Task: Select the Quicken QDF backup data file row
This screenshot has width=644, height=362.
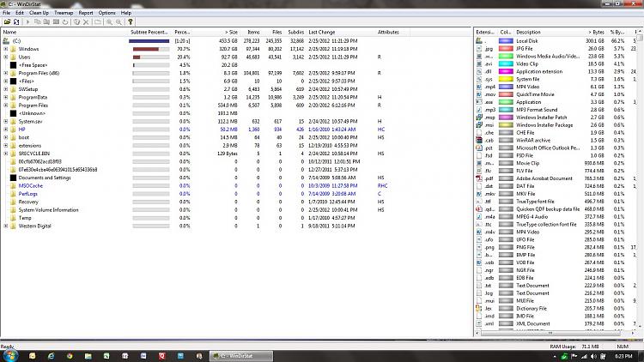Action: point(556,209)
